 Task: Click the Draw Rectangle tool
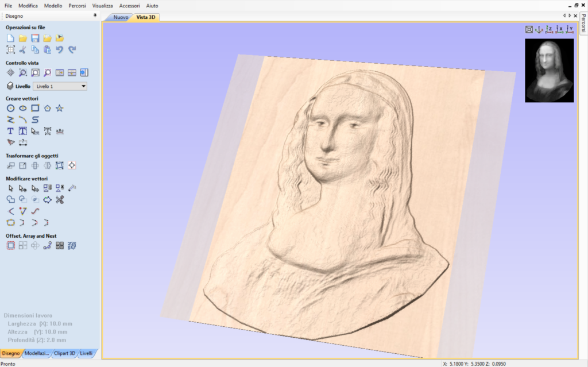[x=35, y=108]
